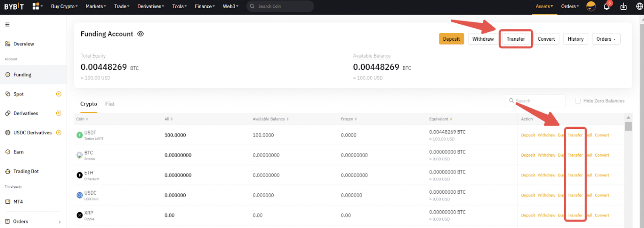Click the download app icon
This screenshot has height=228, width=644.
(623, 6)
